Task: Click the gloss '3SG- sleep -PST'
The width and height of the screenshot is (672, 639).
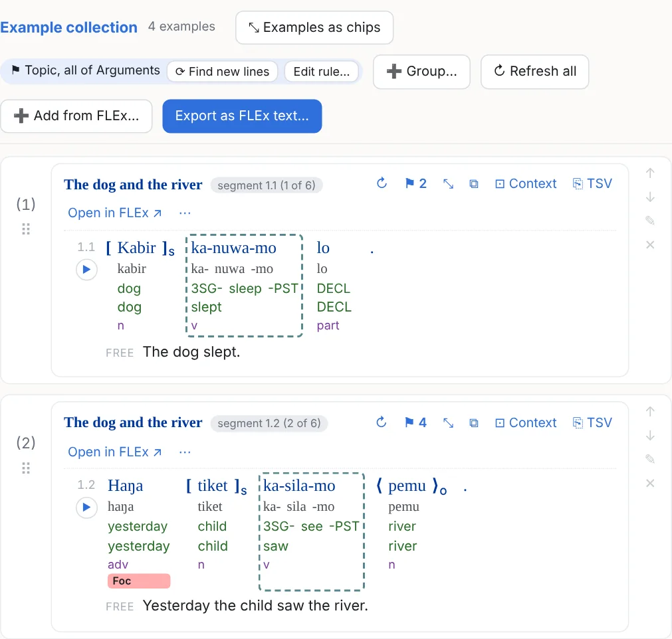Action: click(245, 289)
